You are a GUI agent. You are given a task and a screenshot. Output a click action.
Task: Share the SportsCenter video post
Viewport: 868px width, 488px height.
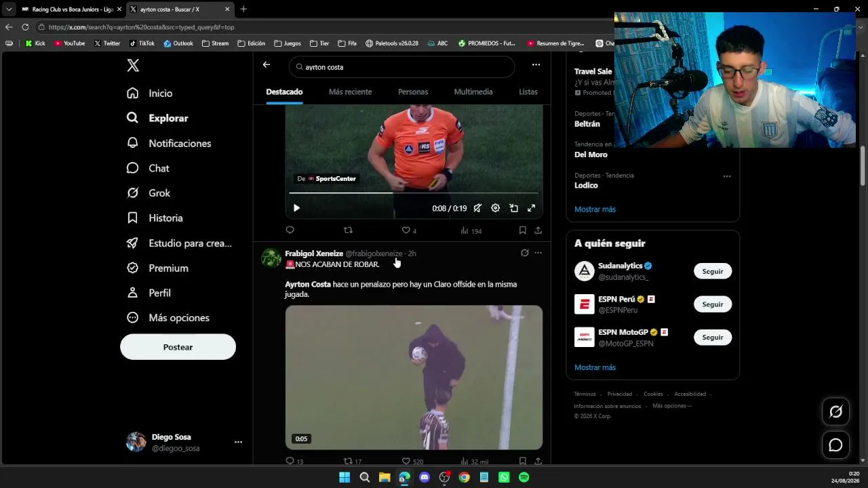(x=538, y=230)
